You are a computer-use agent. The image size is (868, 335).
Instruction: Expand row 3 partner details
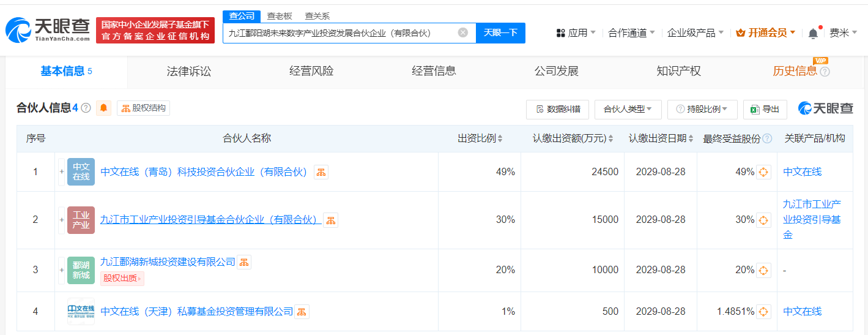tap(61, 270)
